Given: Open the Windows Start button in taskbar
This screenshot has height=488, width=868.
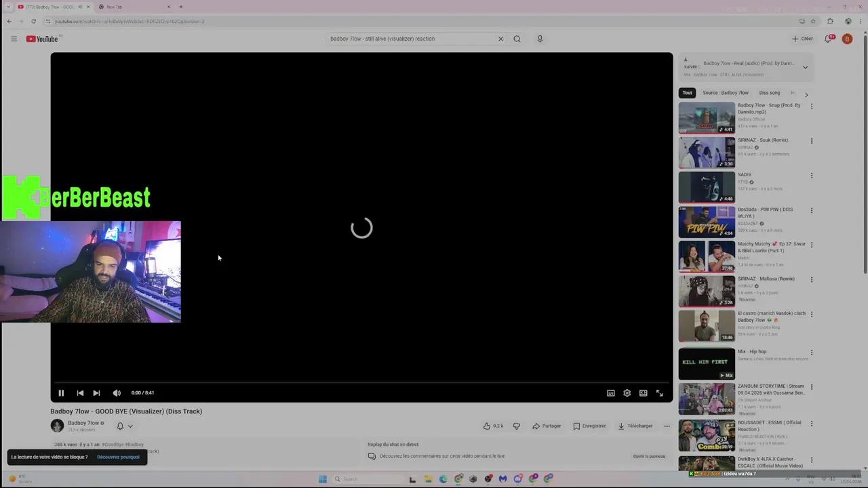Looking at the screenshot, I should point(323,479).
